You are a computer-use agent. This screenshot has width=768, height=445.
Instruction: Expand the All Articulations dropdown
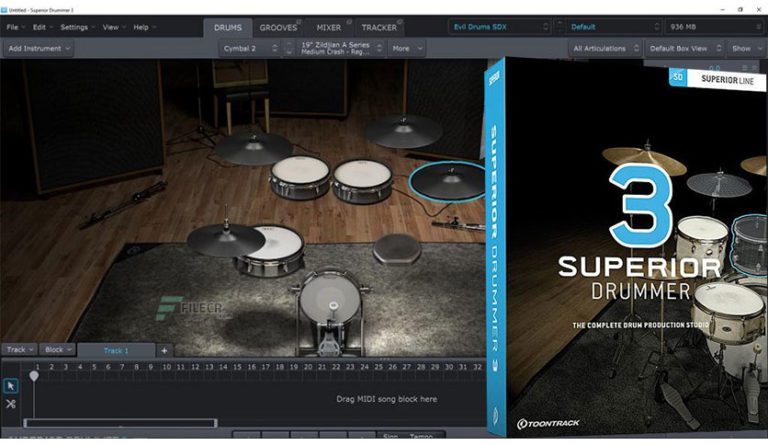click(604, 48)
